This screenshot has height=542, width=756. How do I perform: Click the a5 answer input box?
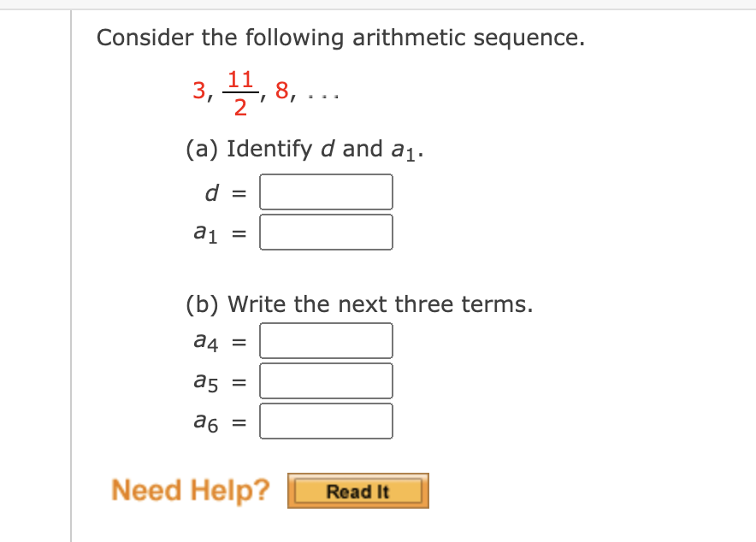pyautogui.click(x=327, y=380)
